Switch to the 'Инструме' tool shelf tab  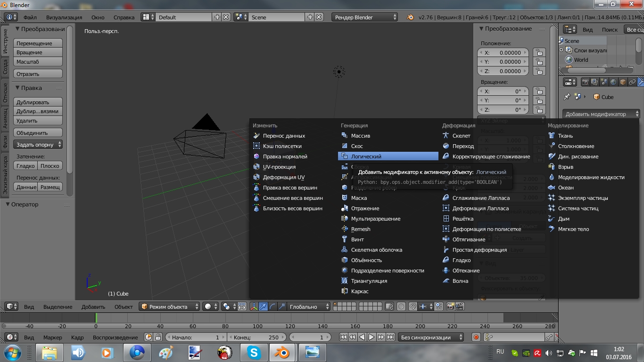point(5,41)
